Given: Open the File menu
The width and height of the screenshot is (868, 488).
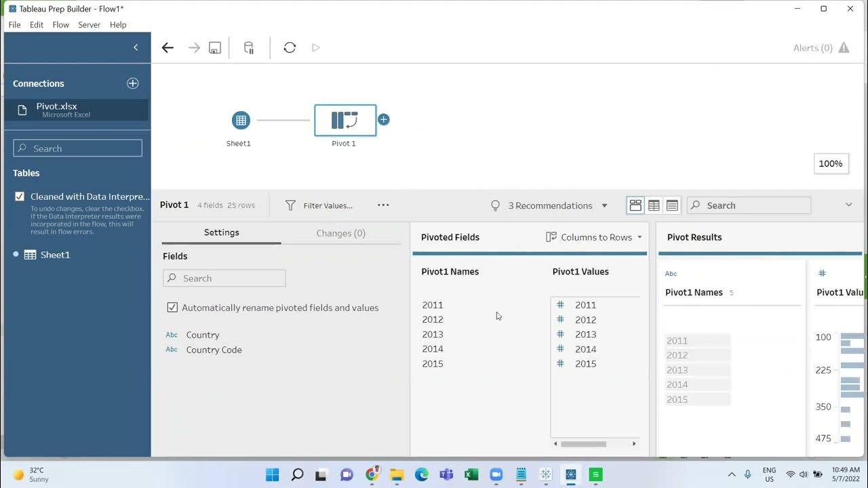Looking at the screenshot, I should point(14,24).
